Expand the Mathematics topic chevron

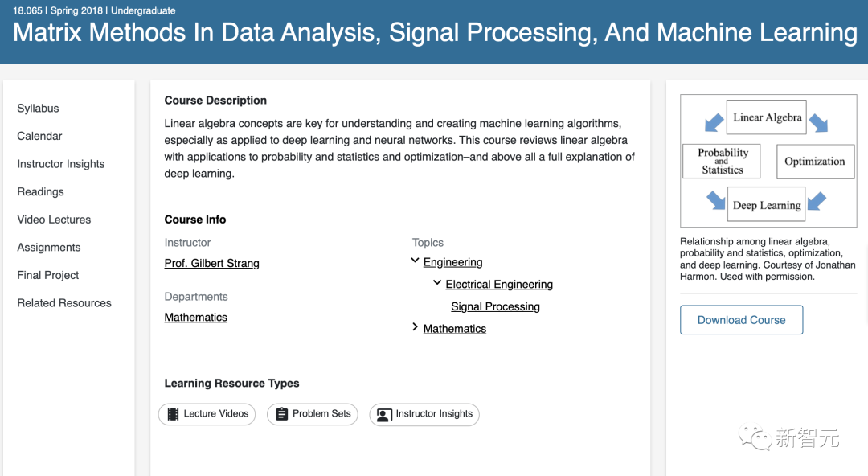[415, 327]
